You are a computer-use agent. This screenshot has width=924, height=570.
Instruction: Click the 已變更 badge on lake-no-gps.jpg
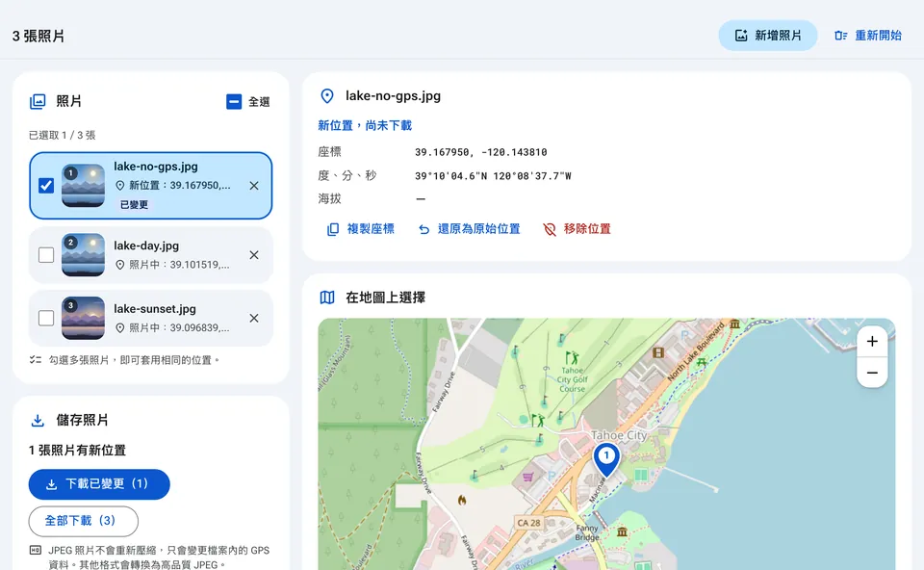[135, 204]
